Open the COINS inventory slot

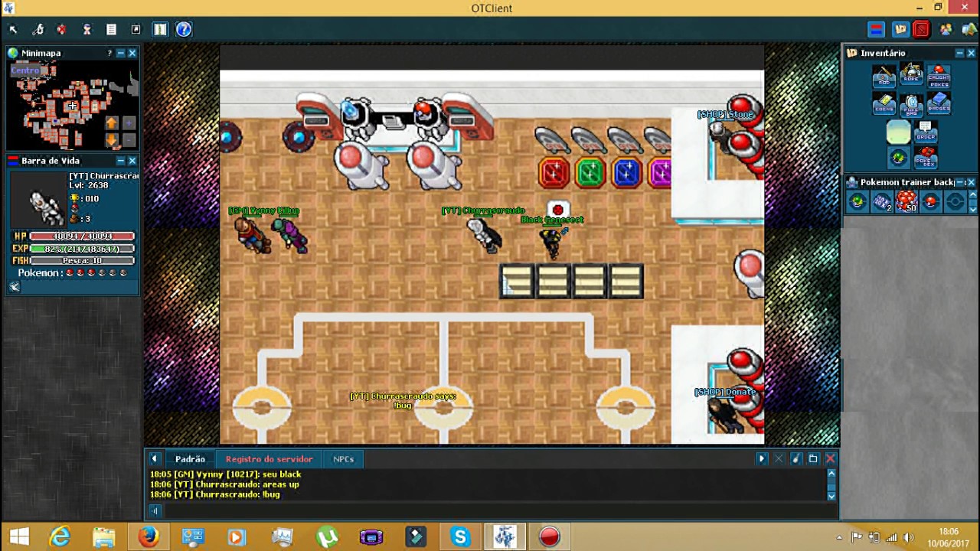click(884, 103)
